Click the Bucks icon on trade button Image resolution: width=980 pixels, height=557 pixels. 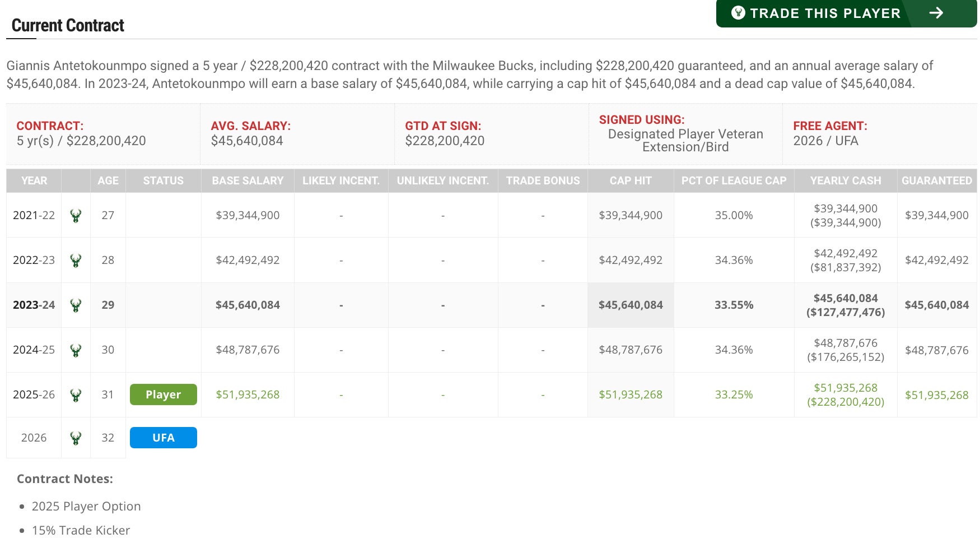coord(738,13)
